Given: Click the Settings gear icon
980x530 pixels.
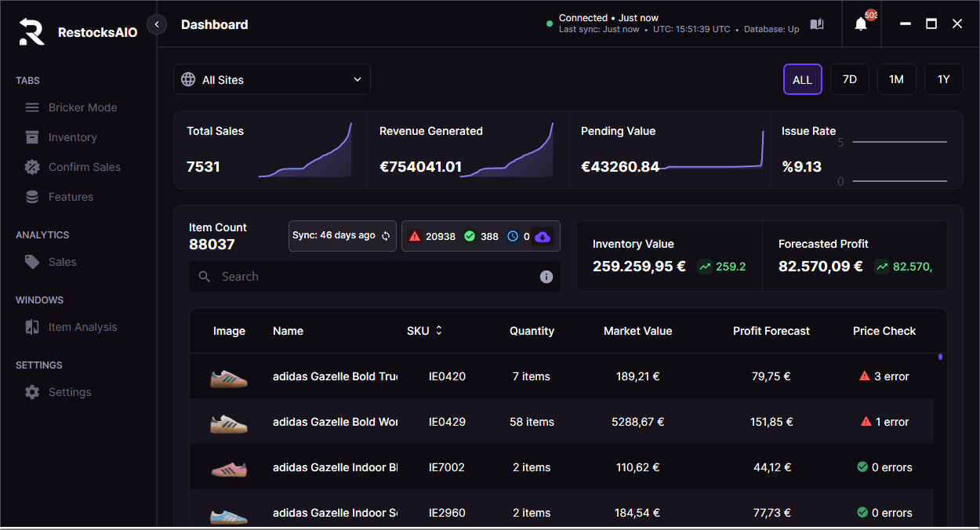Looking at the screenshot, I should click(x=32, y=392).
